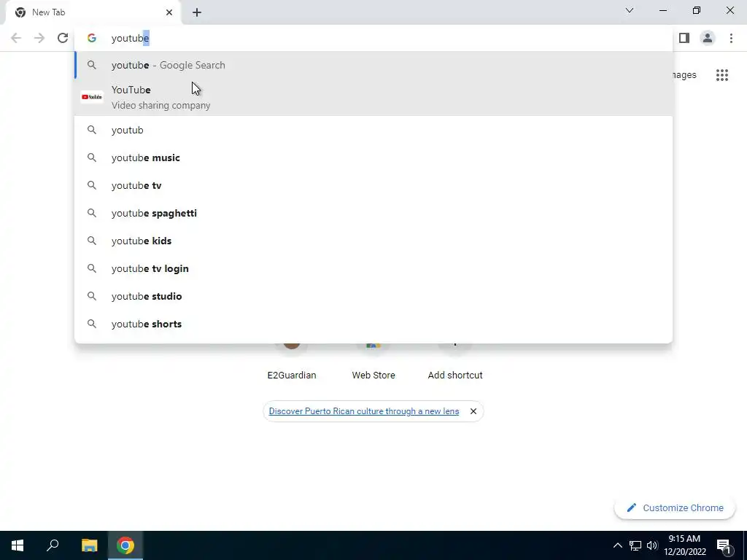Image resolution: width=747 pixels, height=560 pixels.
Task: Select the 'youtube - Google Search' suggestion
Action: (x=373, y=65)
